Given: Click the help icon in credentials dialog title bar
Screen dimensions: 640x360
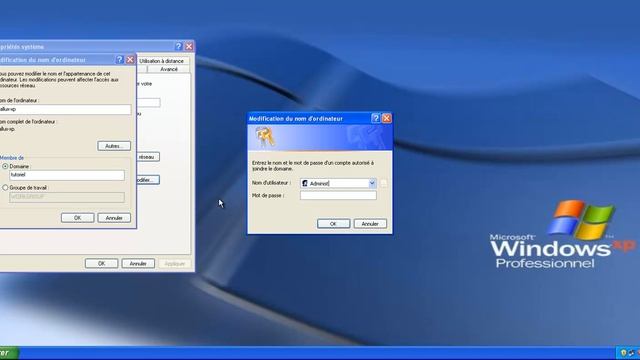Looking at the screenshot, I should [376, 118].
